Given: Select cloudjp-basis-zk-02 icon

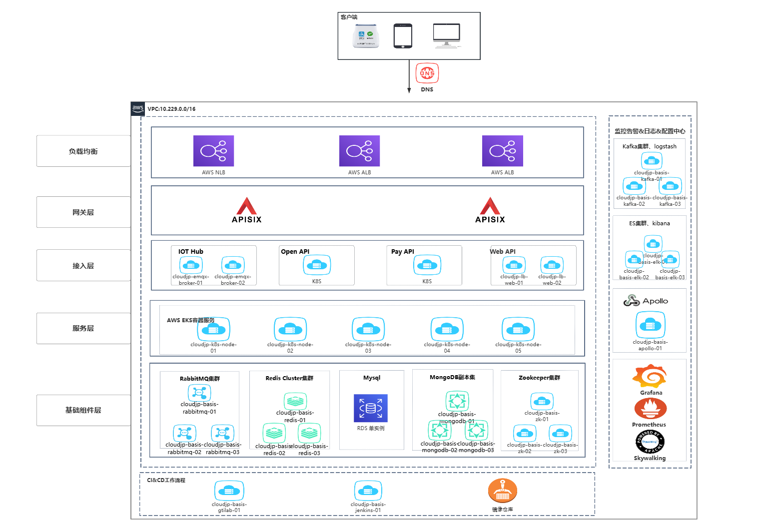Looking at the screenshot, I should pyautogui.click(x=525, y=433).
